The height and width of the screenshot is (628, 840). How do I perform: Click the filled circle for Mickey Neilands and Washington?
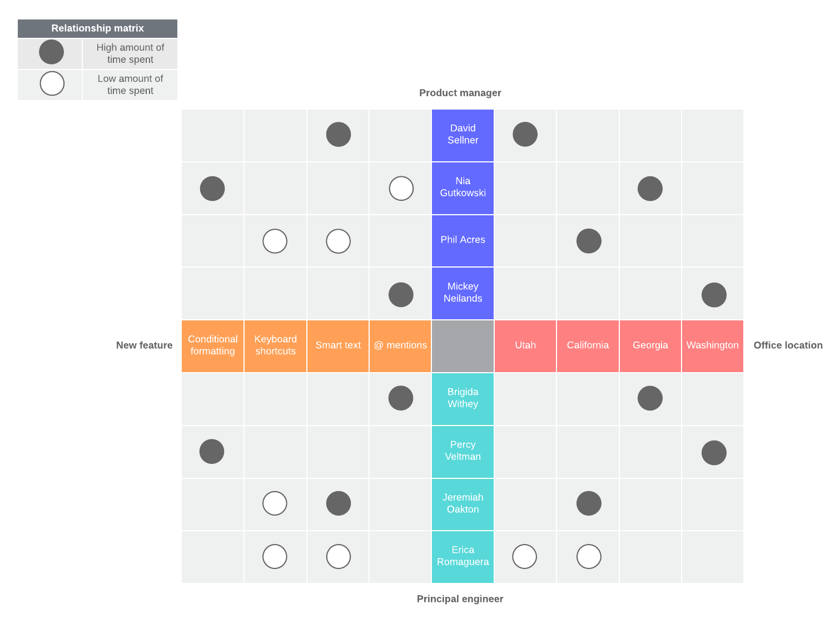click(714, 295)
